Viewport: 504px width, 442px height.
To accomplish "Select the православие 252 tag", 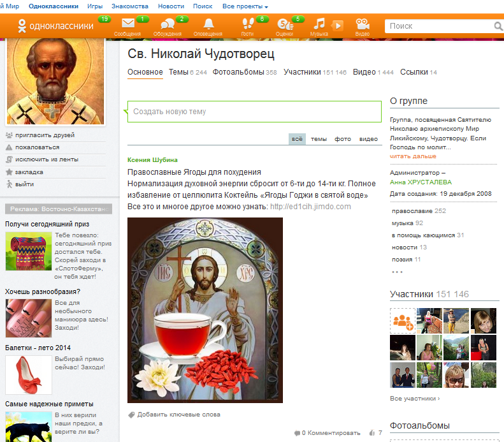I will coord(419,211).
